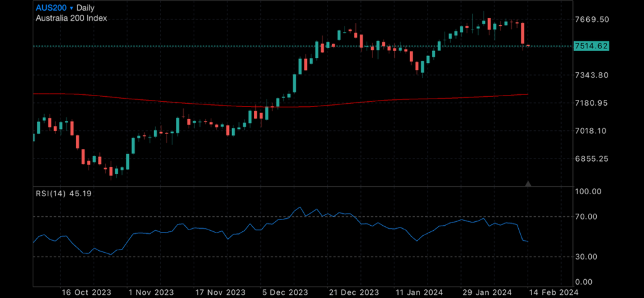Click the 14 Feb 2024 date label
This screenshot has height=298, width=644.
[x=553, y=292]
